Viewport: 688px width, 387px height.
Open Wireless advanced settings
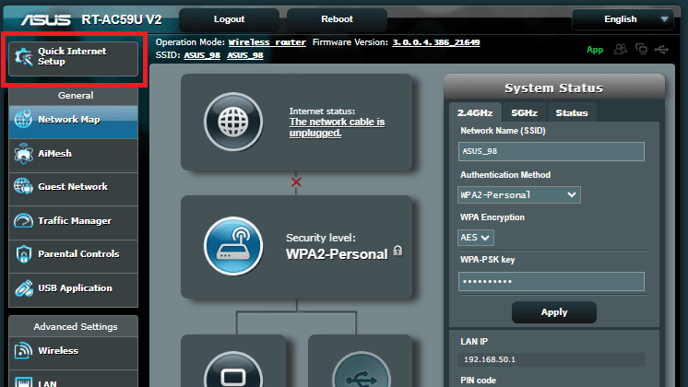pyautogui.click(x=73, y=353)
